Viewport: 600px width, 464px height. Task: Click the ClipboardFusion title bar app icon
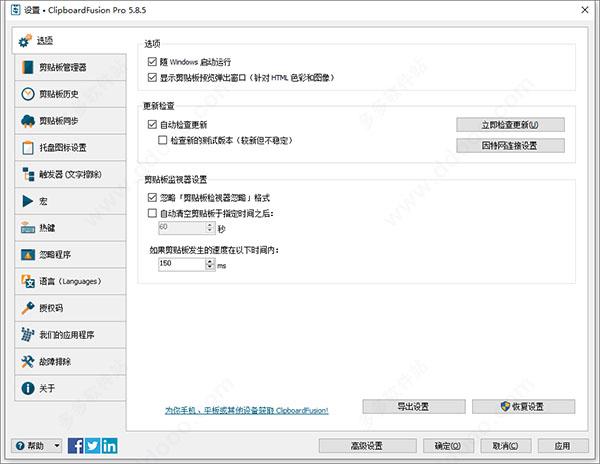point(15,10)
